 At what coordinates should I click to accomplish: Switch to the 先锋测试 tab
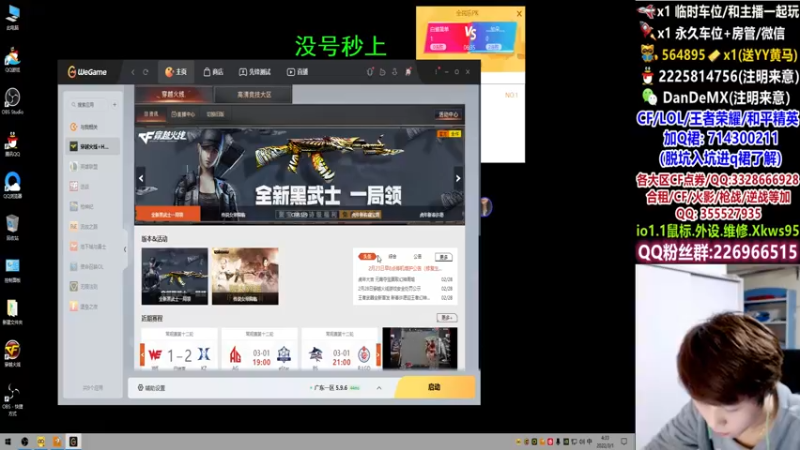[255, 72]
